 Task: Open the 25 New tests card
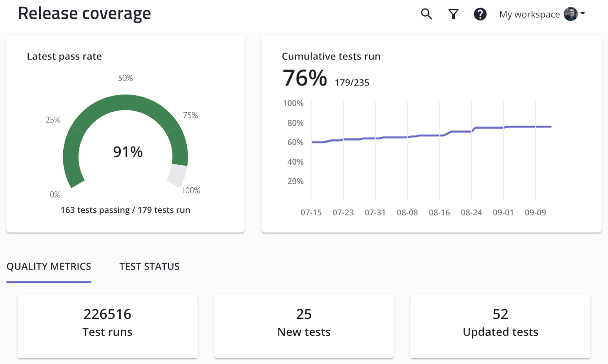click(304, 326)
